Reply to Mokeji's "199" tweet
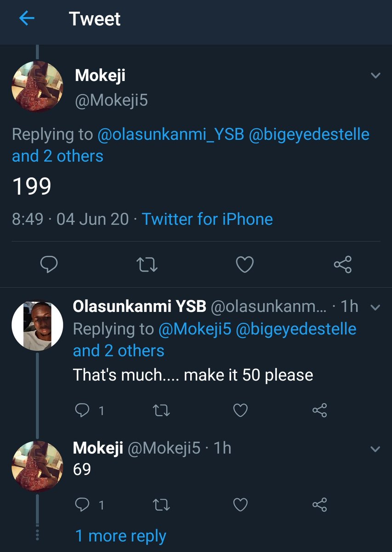 (49, 264)
